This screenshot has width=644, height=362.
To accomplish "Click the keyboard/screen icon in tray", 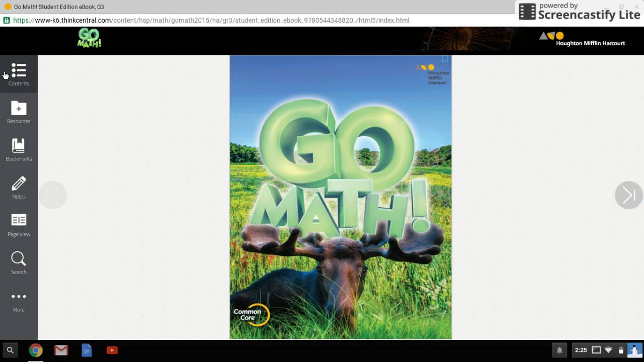I will pos(596,350).
